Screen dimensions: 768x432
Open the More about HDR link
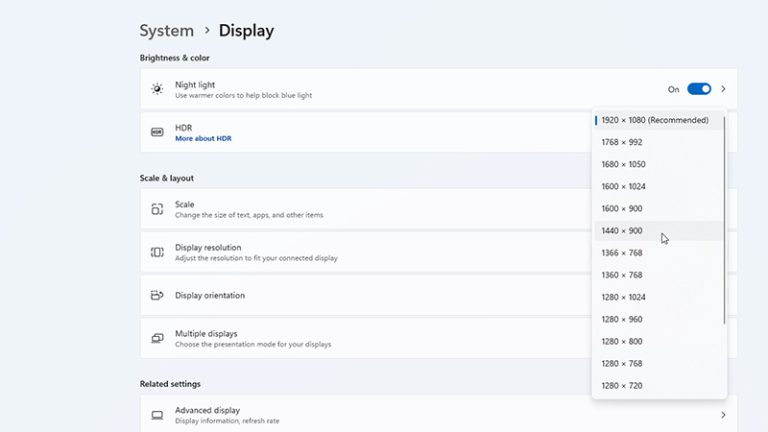[x=203, y=139]
